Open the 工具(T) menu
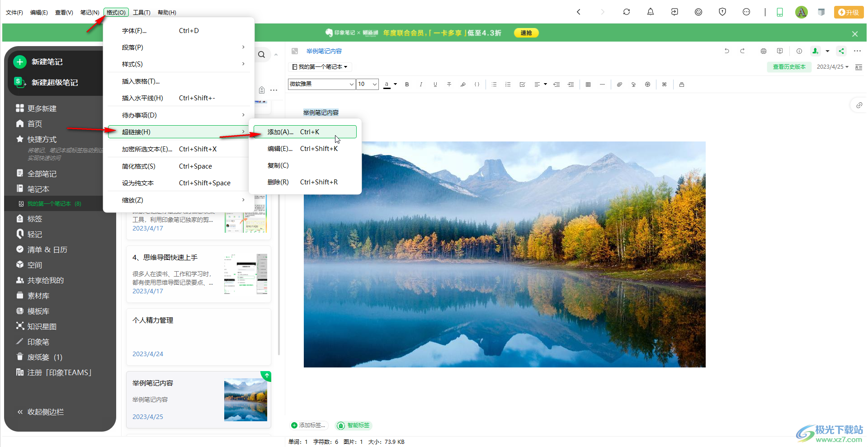 pyautogui.click(x=142, y=12)
